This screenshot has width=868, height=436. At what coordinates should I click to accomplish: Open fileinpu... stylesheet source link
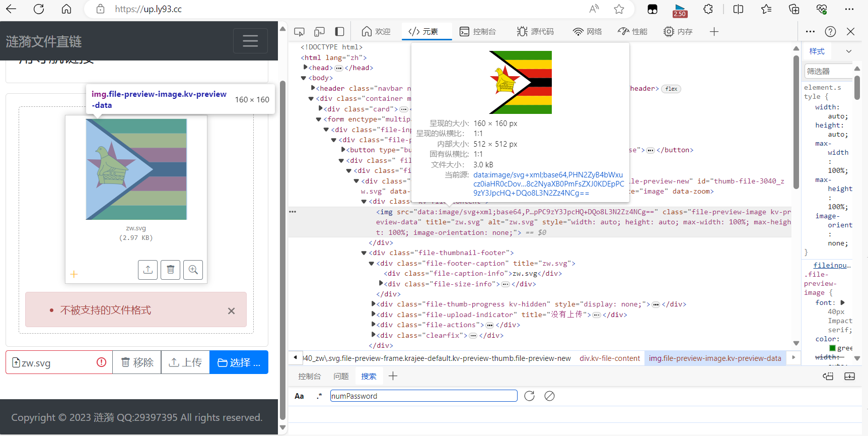tap(832, 265)
